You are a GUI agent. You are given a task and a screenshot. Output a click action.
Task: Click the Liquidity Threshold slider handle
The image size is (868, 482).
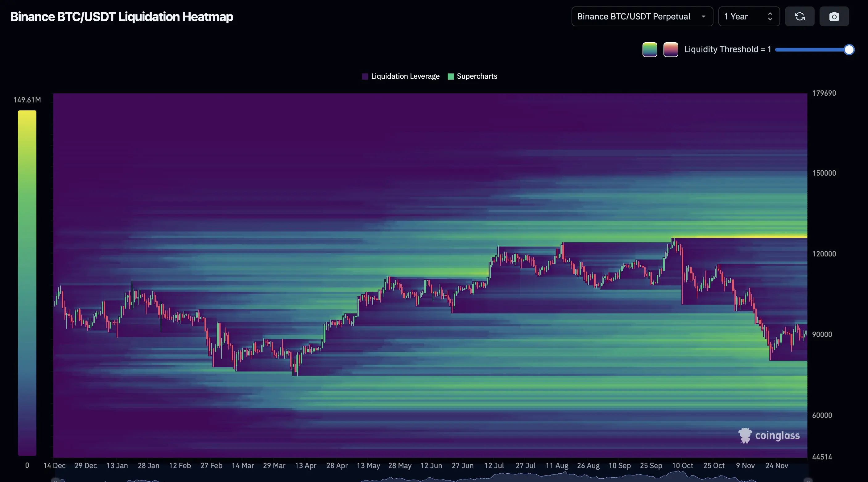[849, 50]
